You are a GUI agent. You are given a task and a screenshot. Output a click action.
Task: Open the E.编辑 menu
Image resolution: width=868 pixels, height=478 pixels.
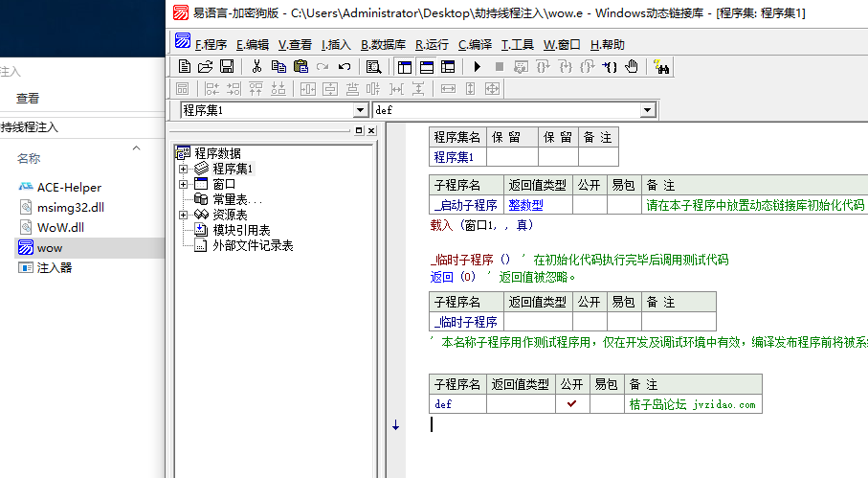(x=253, y=45)
